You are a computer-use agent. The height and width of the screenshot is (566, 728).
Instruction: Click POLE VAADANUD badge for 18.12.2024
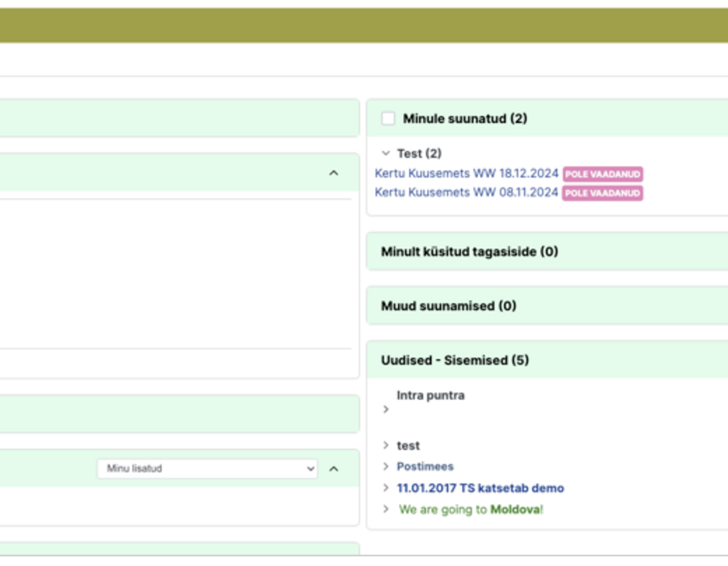click(603, 174)
